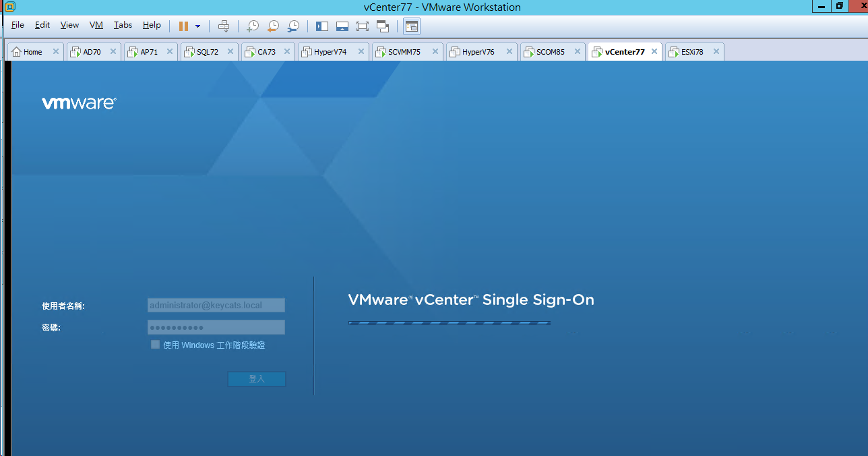Take a snapshot of this VM

pyautogui.click(x=252, y=26)
